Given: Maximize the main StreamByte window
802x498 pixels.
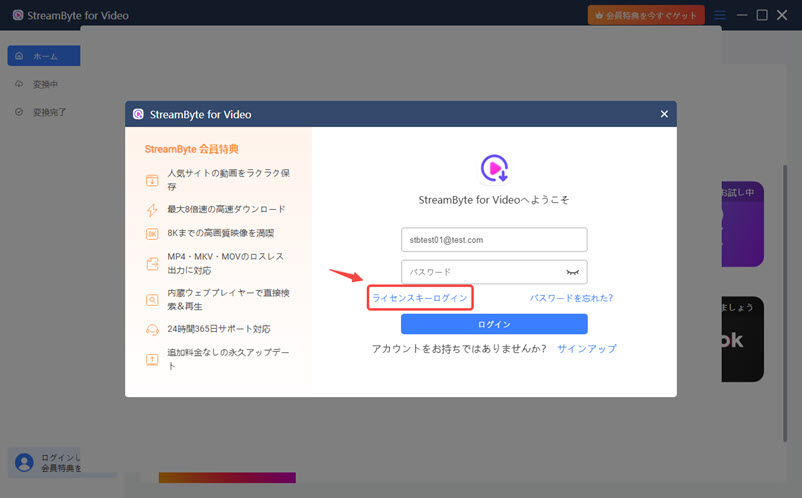Looking at the screenshot, I should coord(762,15).
